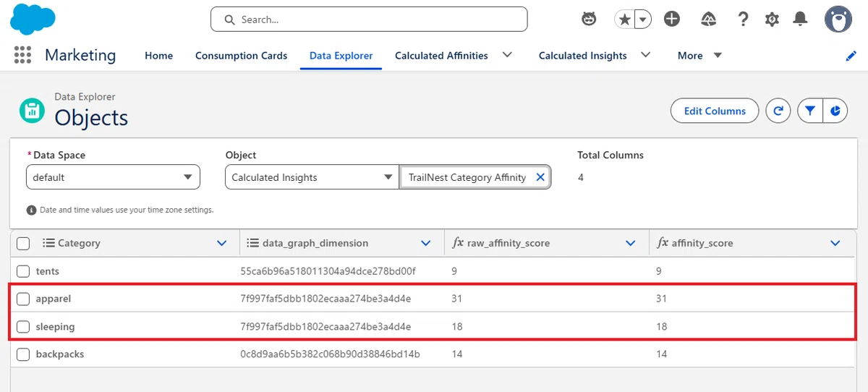Expand the Calculated Affinities tab chevron
868x392 pixels.
point(508,55)
